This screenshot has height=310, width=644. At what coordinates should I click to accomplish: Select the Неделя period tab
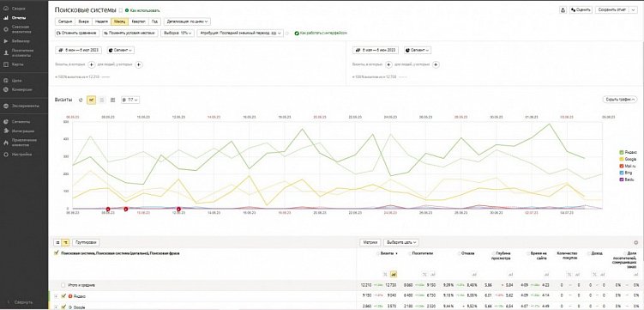click(x=101, y=21)
